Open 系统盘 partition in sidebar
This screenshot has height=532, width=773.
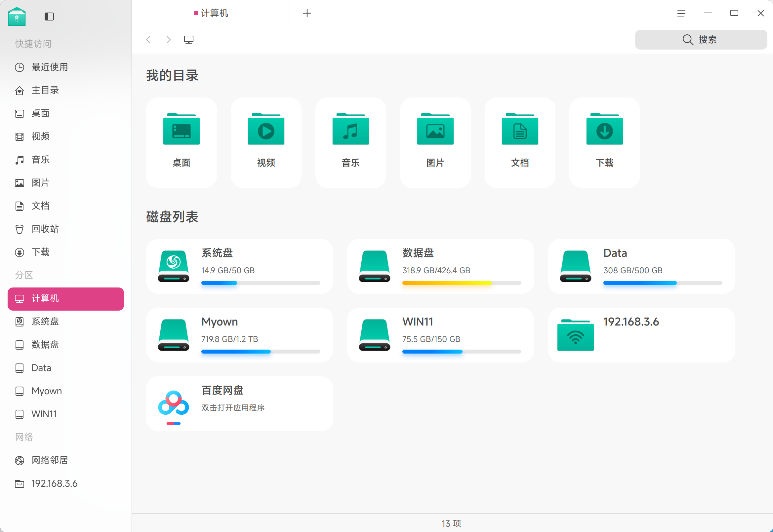pyautogui.click(x=66, y=322)
